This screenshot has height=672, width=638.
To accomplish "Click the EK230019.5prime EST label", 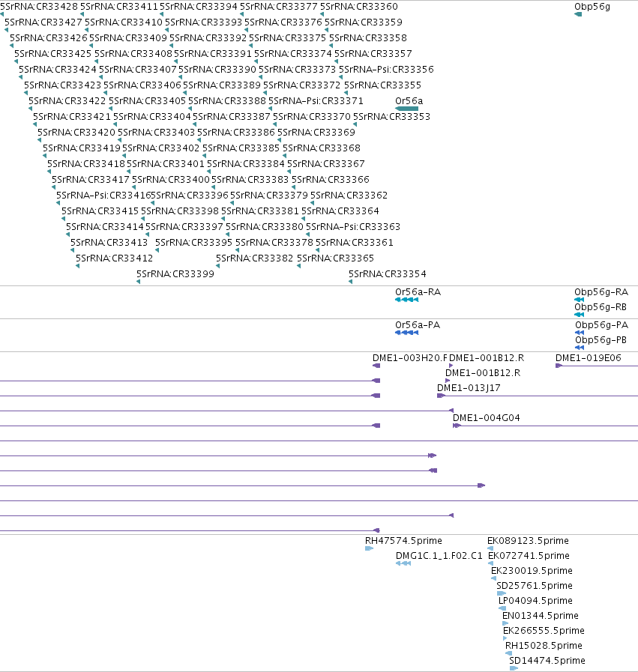I will pos(532,572).
